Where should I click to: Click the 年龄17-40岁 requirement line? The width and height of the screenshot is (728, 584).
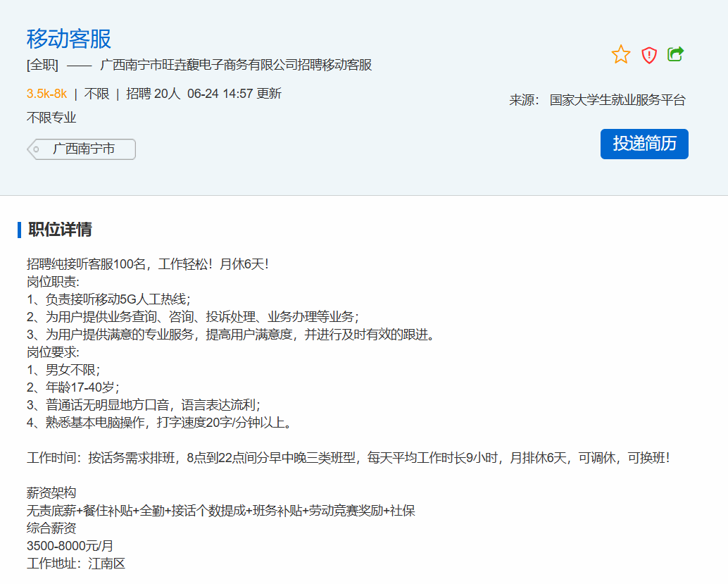73,387
